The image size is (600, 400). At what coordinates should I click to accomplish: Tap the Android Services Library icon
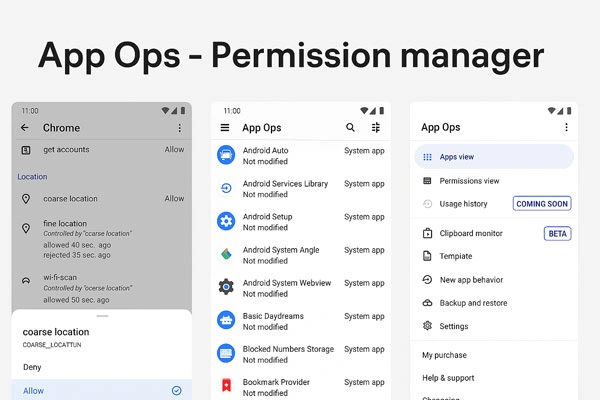pyautogui.click(x=226, y=188)
